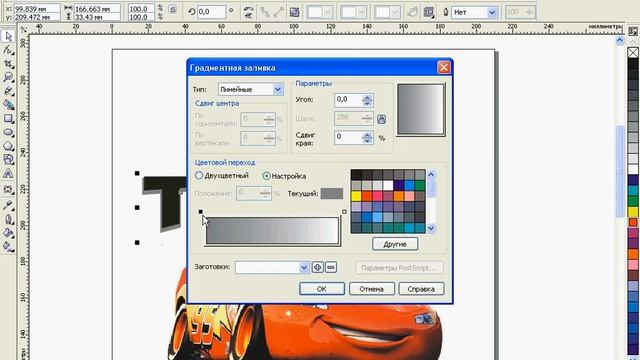Select the Ellipse tool
This screenshot has height=360, width=640.
8,132
